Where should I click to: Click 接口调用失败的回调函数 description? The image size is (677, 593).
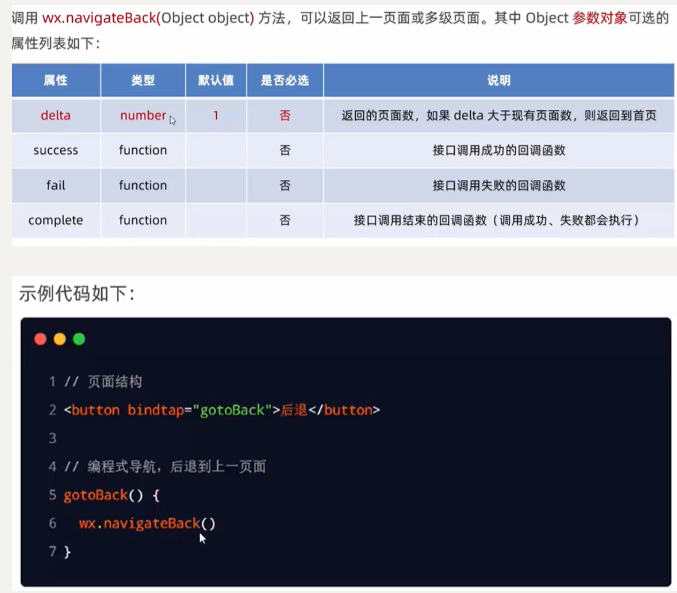499,185
